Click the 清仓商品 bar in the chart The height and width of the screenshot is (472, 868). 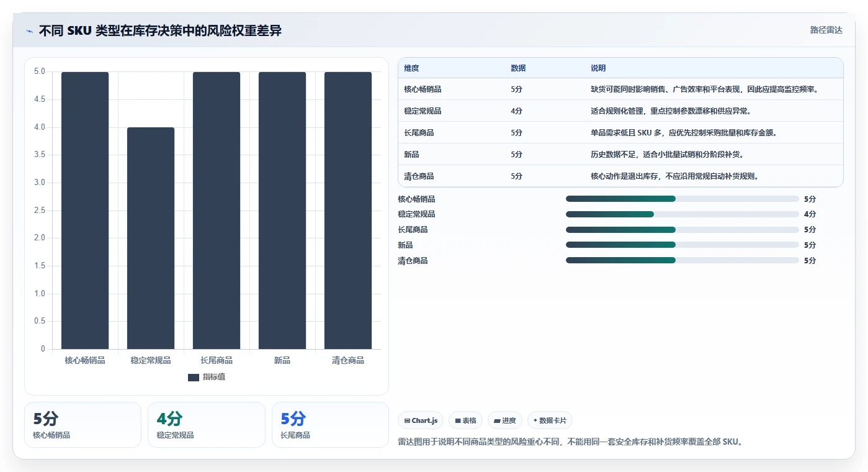[x=348, y=211]
